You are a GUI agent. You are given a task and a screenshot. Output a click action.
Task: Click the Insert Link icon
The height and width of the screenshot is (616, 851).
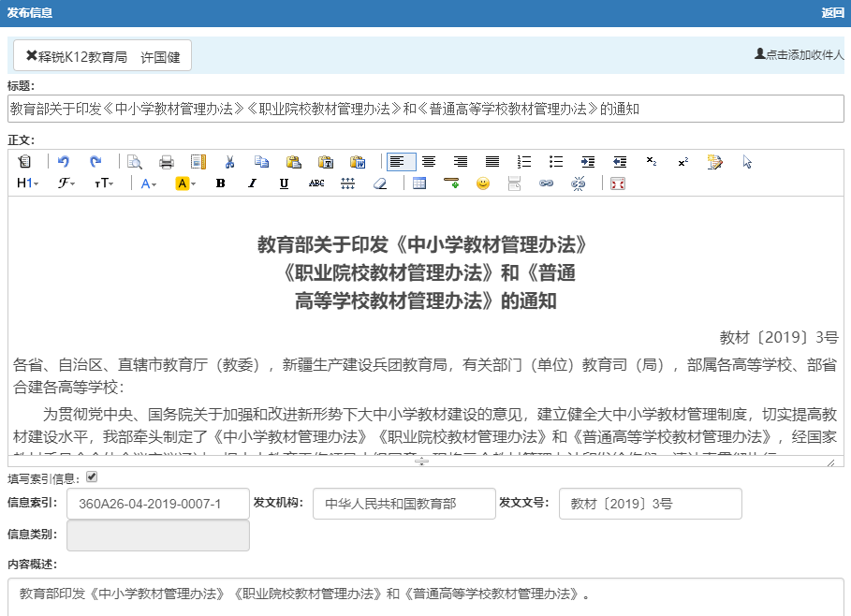pyautogui.click(x=545, y=183)
